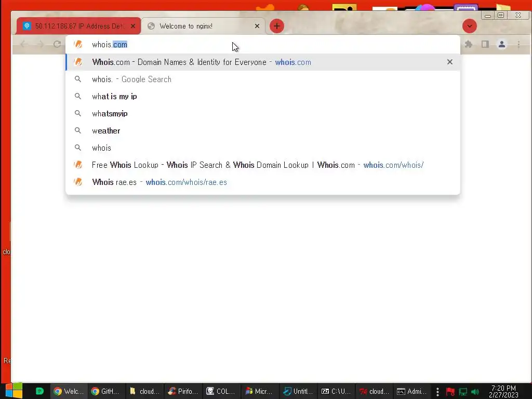Open the green chat app in taskbar
The width and height of the screenshot is (532, 399).
39,391
